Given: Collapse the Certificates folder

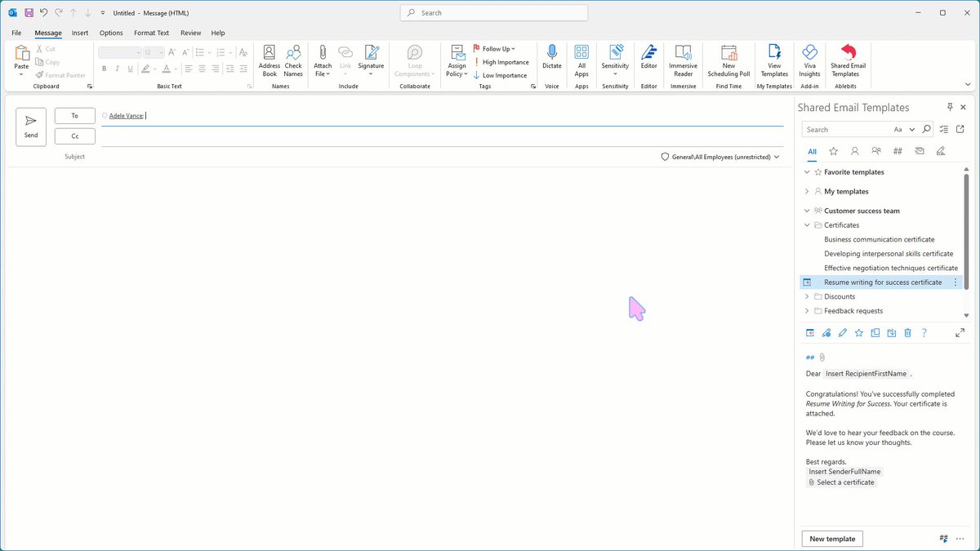Looking at the screenshot, I should click(x=807, y=225).
